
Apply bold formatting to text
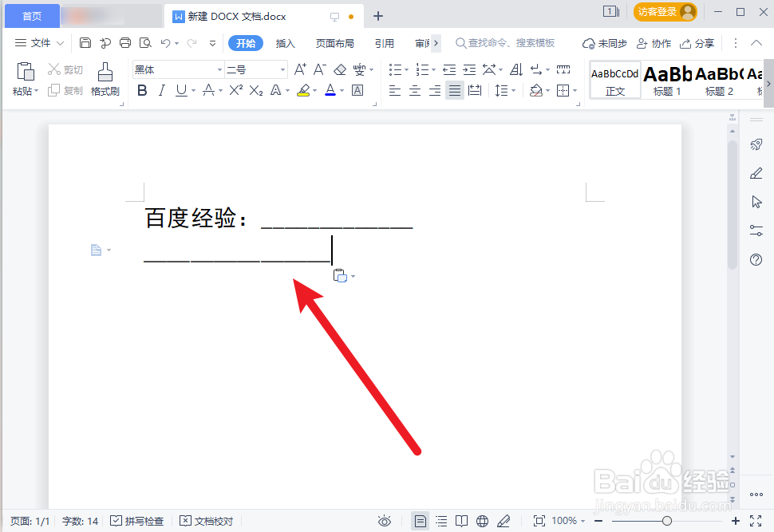[141, 90]
